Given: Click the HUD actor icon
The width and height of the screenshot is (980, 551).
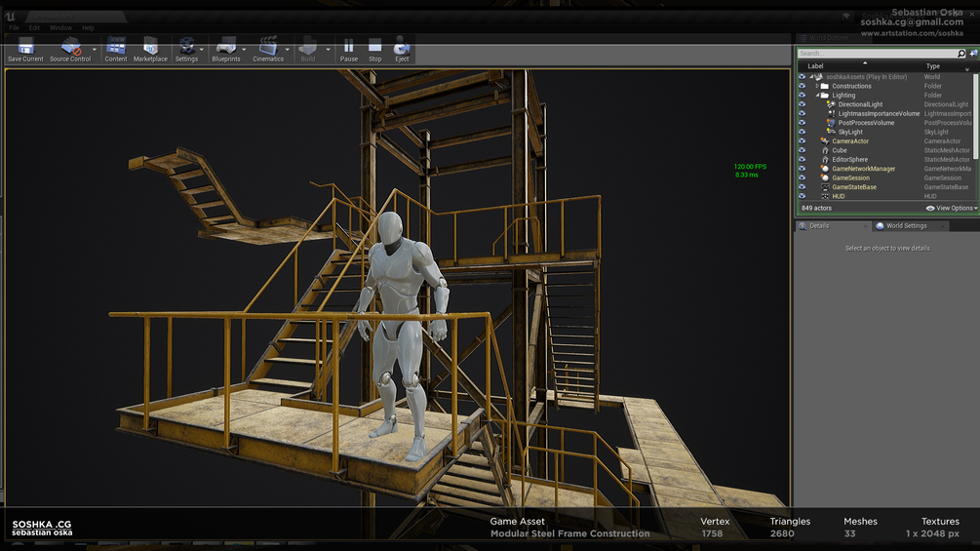Looking at the screenshot, I should click(x=825, y=196).
